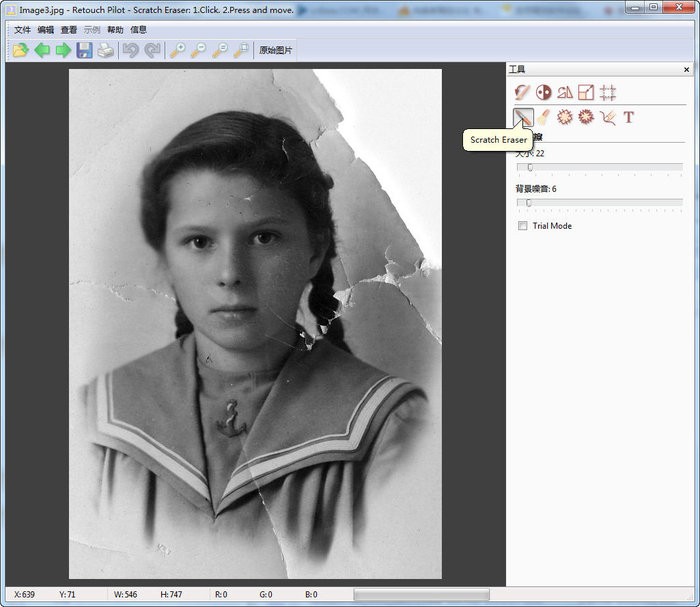Enable the Trial Mode checkbox
Image resolution: width=700 pixels, height=607 pixels.
click(523, 226)
